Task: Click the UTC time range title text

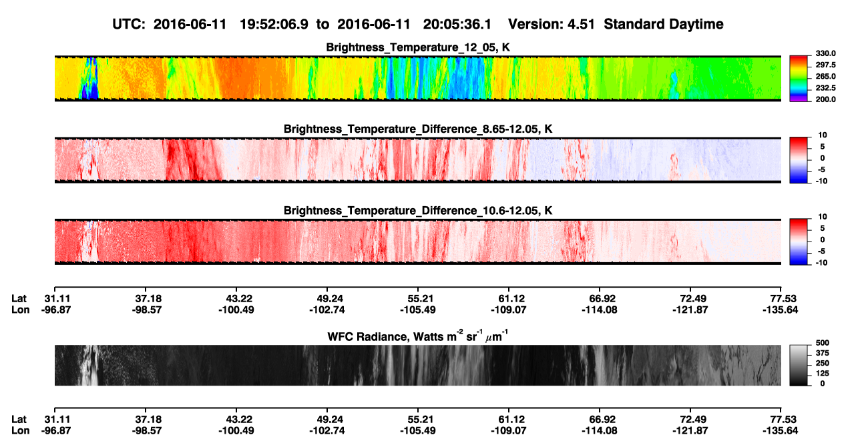Action: [418, 25]
